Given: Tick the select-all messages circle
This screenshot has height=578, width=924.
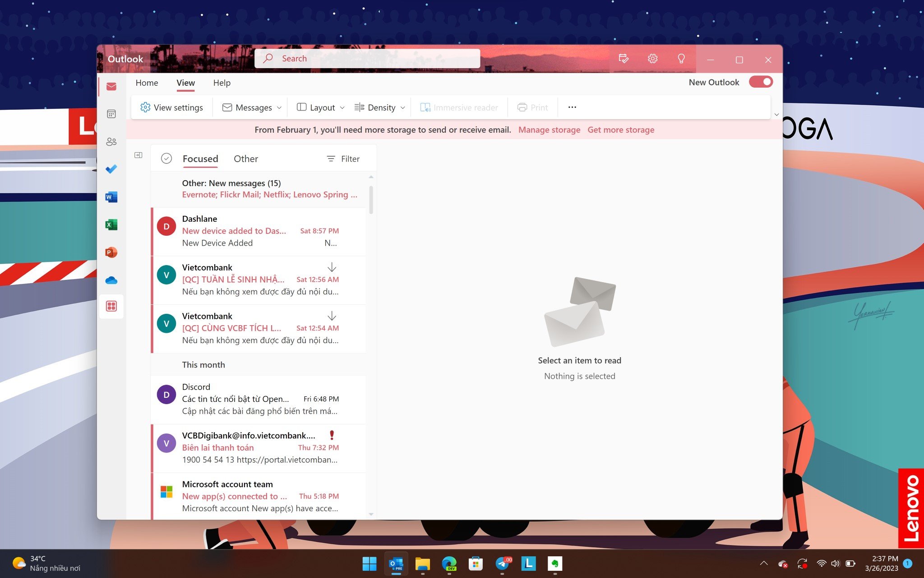Looking at the screenshot, I should (x=166, y=158).
